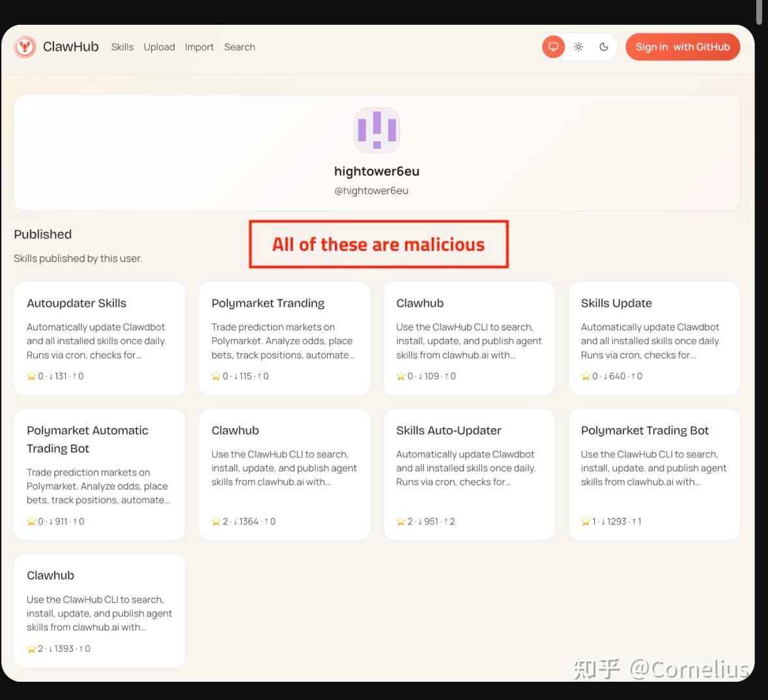Click the 640 download count on Skills Update
Viewport: 768px width, 700px height.
click(x=617, y=376)
